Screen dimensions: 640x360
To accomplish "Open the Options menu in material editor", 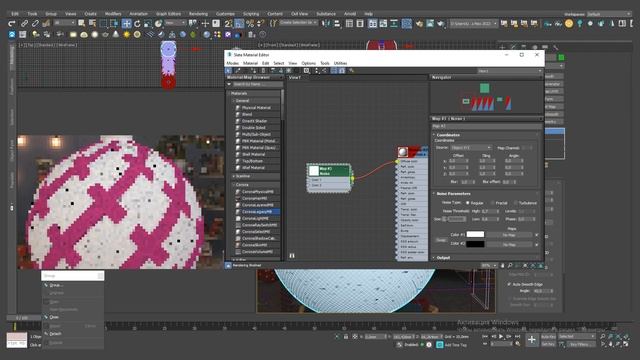I will coord(309,63).
